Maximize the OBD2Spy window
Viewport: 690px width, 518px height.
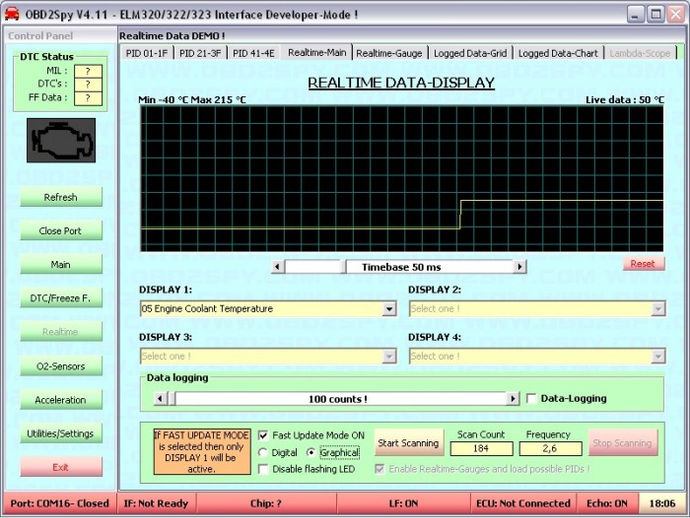tap(656, 15)
